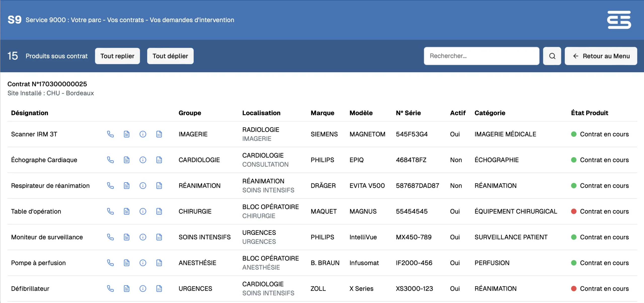
Task: Show info icon for Échographe Cardiaque
Action: (143, 160)
